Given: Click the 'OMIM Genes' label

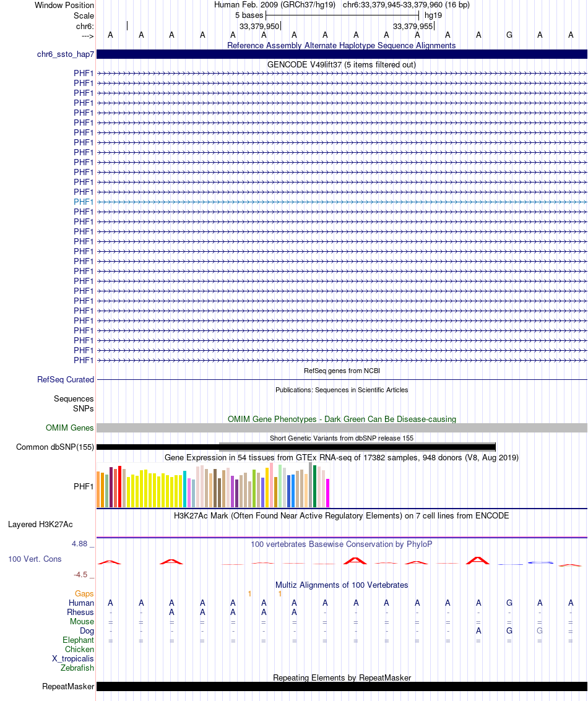Looking at the screenshot, I should pyautogui.click(x=70, y=428).
